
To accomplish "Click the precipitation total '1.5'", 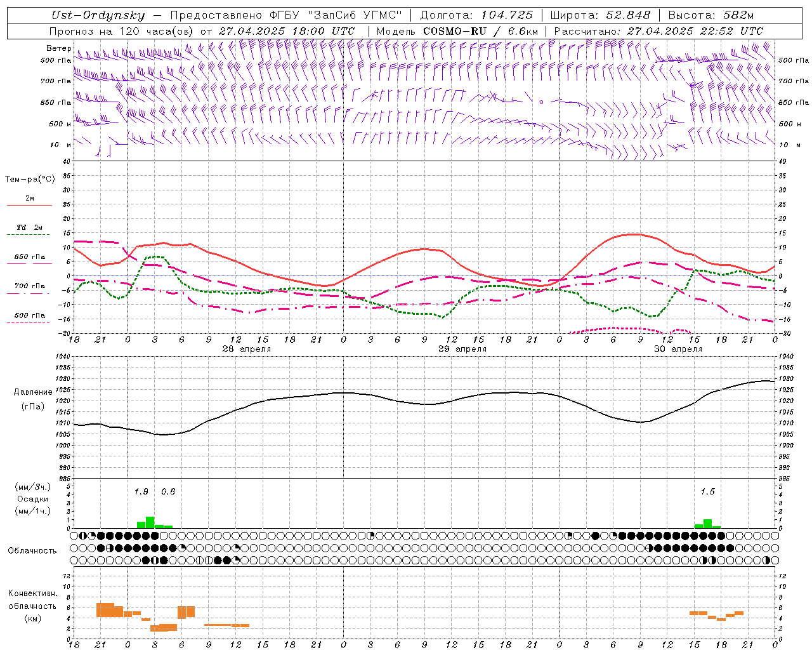I will click(x=707, y=491).
